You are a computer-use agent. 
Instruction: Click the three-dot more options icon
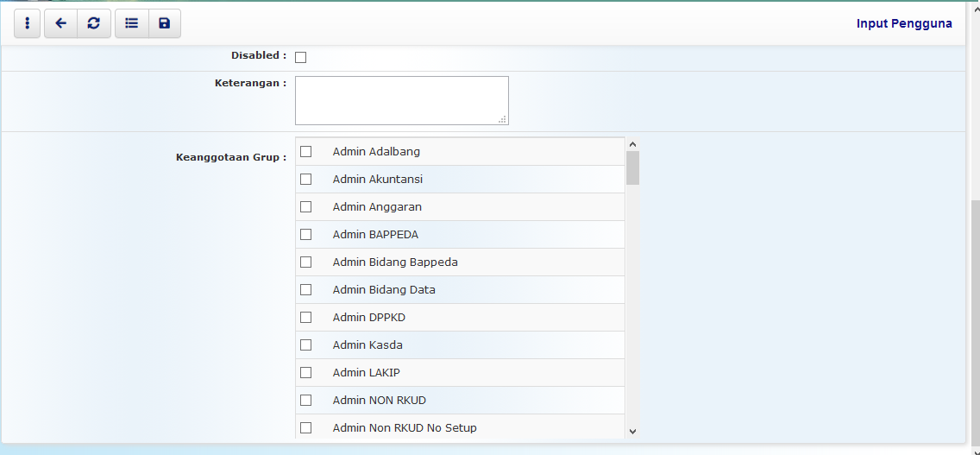28,23
